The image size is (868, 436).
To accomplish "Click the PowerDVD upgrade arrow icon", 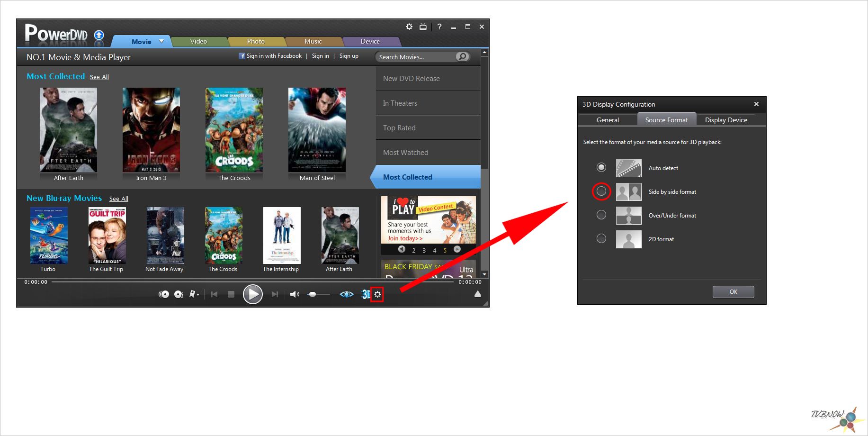I will (99, 35).
